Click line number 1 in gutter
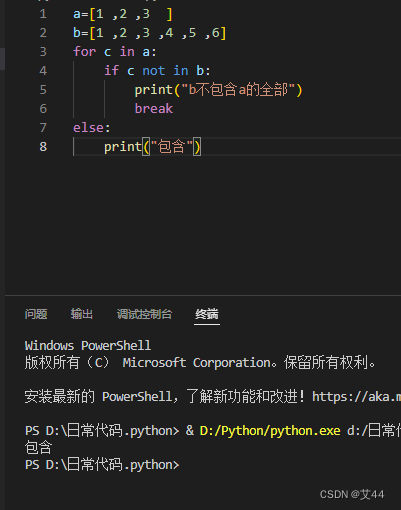The height and width of the screenshot is (510, 401). 43,14
